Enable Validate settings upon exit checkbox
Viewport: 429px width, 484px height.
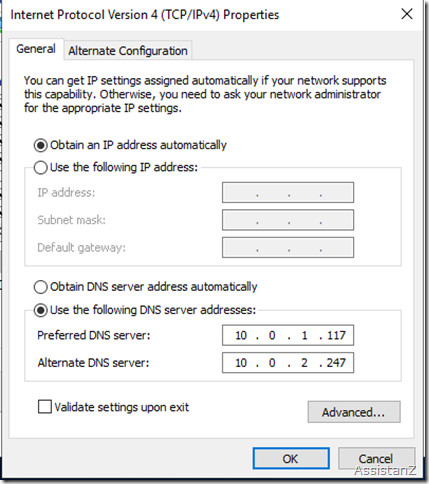[x=45, y=407]
